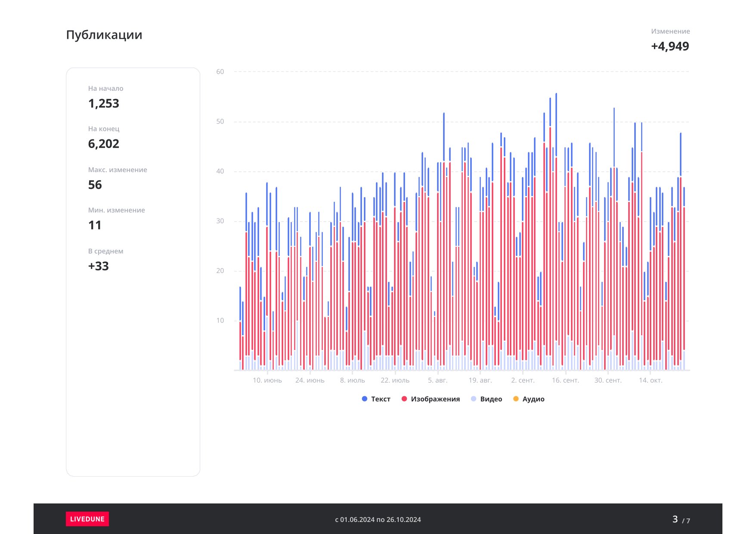Click the max change value 56
The height and width of the screenshot is (534, 756).
95,185
